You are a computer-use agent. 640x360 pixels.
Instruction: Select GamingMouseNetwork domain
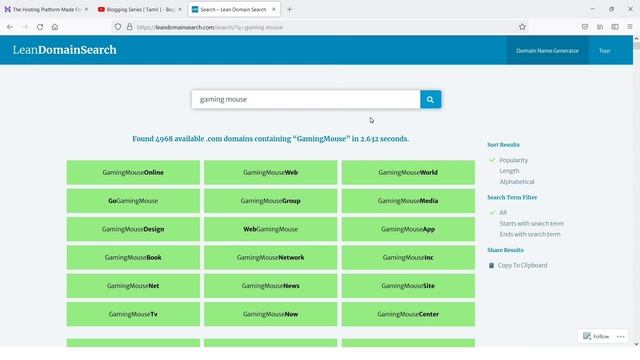pos(271,257)
